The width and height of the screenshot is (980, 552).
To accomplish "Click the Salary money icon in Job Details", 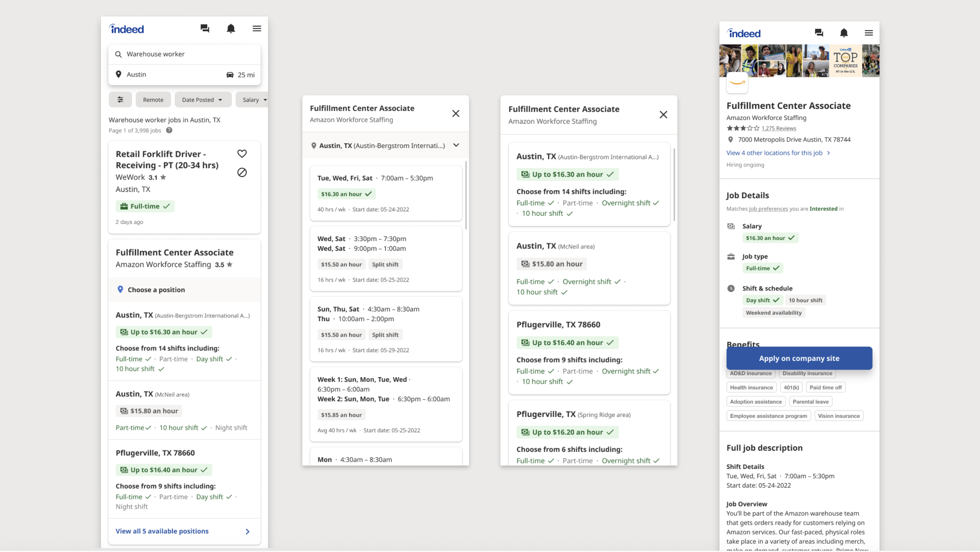I will (731, 226).
